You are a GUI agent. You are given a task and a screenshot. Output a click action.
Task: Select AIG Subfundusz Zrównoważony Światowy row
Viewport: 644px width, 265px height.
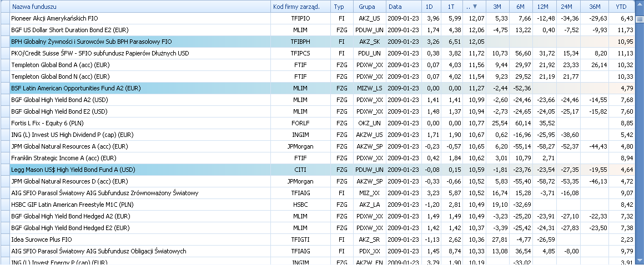click(x=323, y=193)
